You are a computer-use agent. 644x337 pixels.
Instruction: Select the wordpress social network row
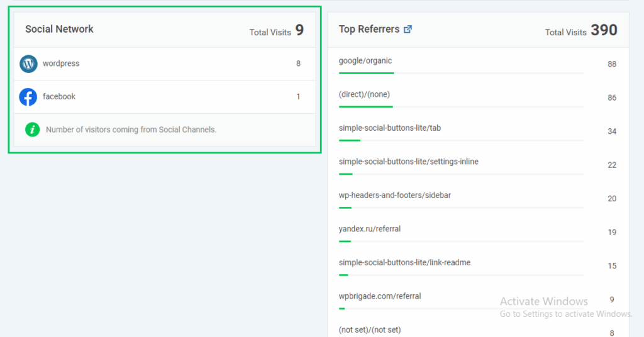(164, 64)
